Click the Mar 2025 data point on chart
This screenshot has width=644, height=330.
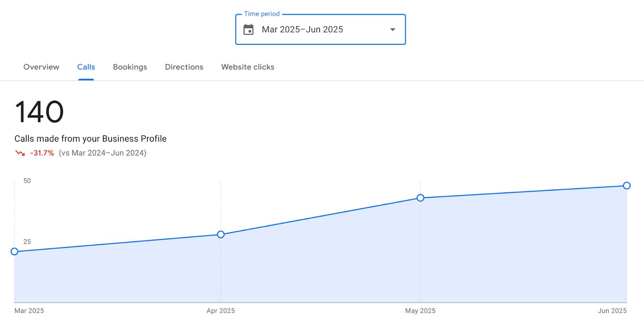(14, 252)
